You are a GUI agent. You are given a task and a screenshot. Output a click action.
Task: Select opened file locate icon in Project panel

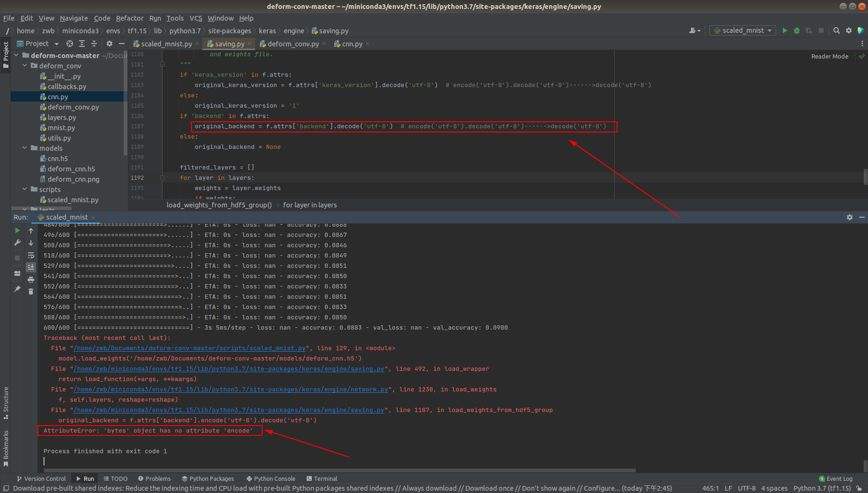point(70,44)
